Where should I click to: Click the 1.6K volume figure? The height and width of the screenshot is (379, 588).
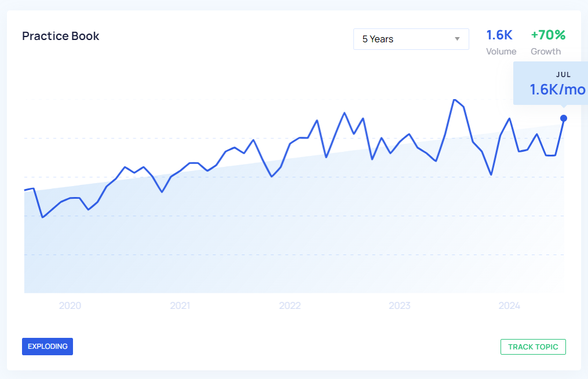499,35
